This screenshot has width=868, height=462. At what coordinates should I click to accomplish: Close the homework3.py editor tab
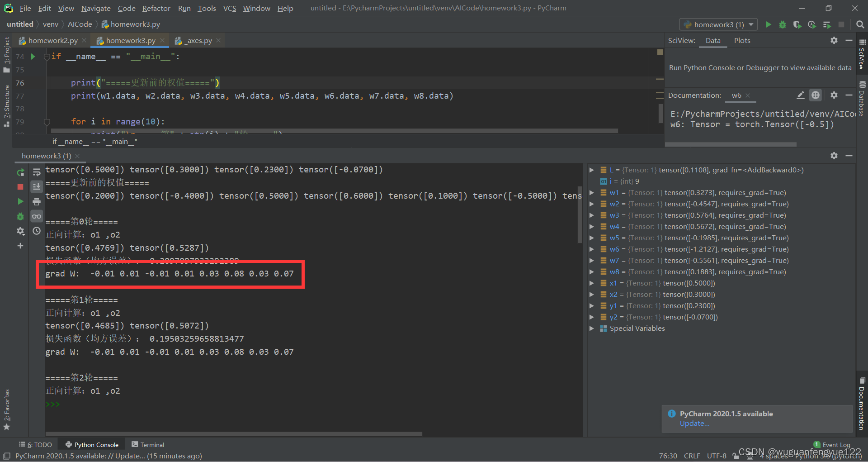[x=162, y=40]
